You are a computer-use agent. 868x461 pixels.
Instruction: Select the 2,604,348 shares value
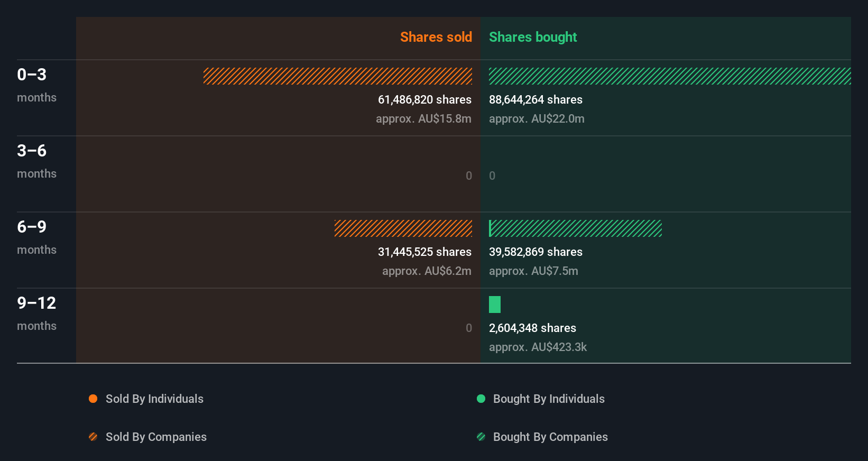(x=532, y=328)
